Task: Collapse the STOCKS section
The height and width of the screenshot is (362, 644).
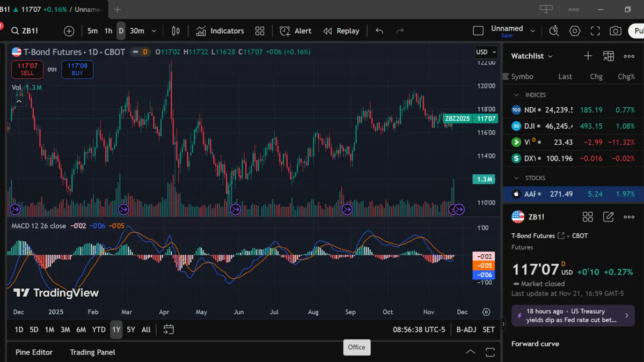Action: [x=516, y=178]
